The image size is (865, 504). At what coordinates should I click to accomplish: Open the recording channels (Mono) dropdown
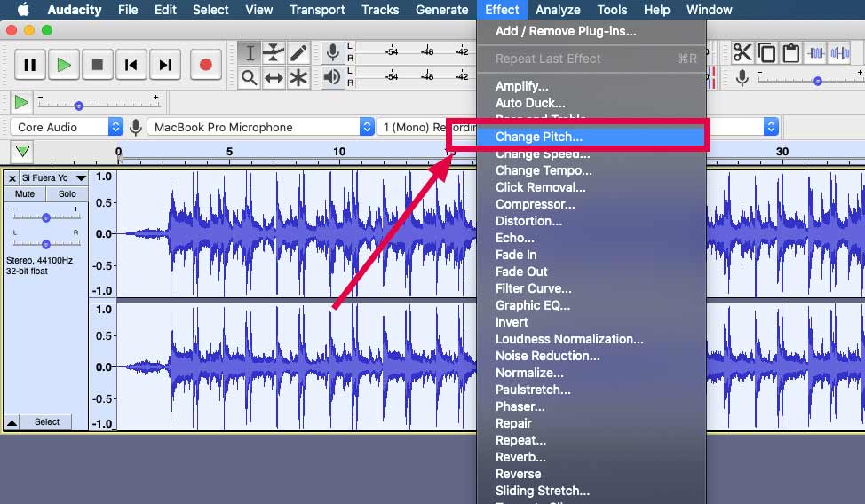[426, 127]
